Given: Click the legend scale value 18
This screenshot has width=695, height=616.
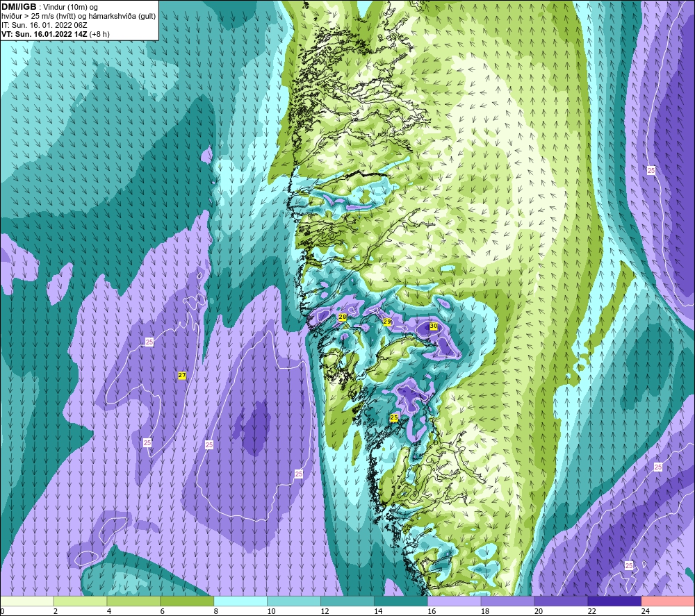Looking at the screenshot, I should click(x=485, y=611).
